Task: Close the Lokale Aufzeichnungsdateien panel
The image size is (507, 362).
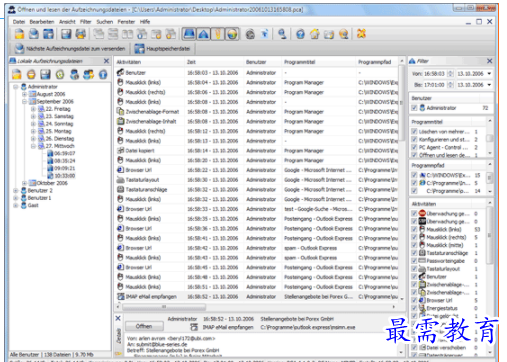Action: point(106,61)
